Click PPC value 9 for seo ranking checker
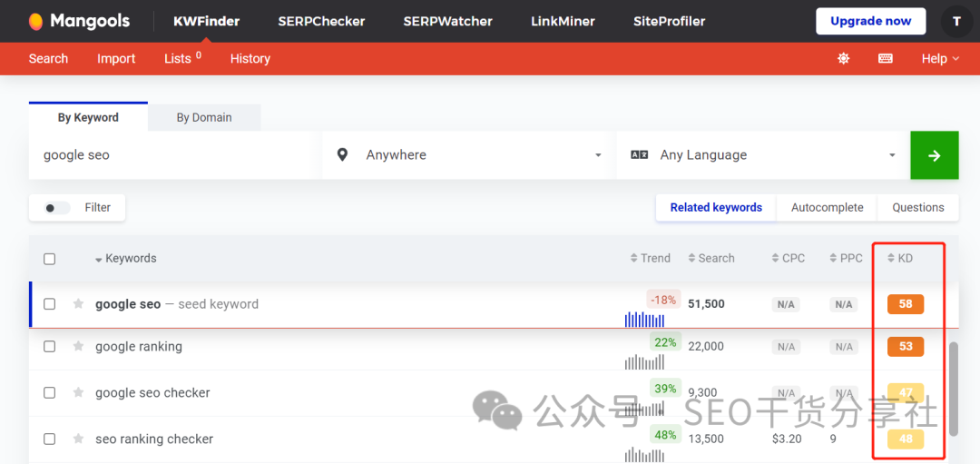 coord(834,439)
